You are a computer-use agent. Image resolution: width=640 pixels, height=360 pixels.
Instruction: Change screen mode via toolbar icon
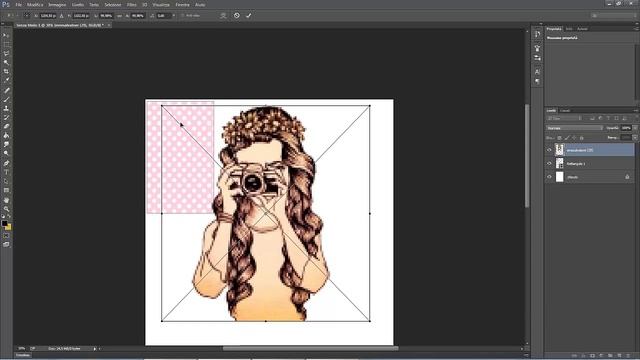pyautogui.click(x=6, y=244)
